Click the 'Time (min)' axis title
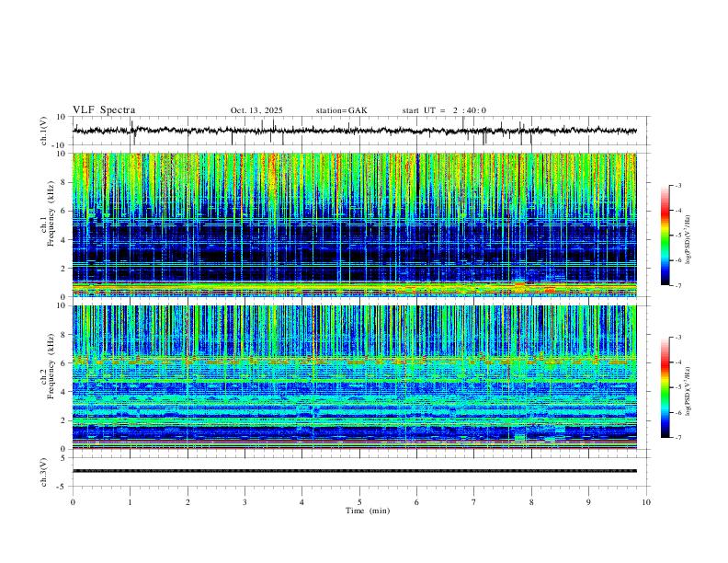Viewport: 728px width, 563px height. (368, 511)
